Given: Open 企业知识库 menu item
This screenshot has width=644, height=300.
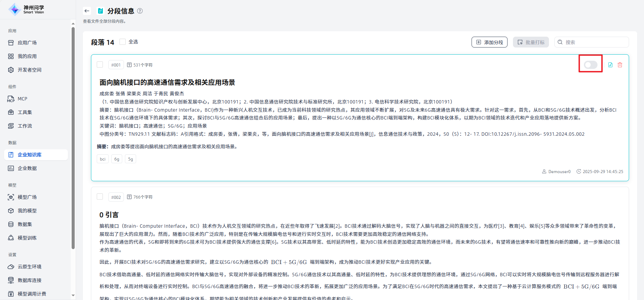Looking at the screenshot, I should pos(30,155).
